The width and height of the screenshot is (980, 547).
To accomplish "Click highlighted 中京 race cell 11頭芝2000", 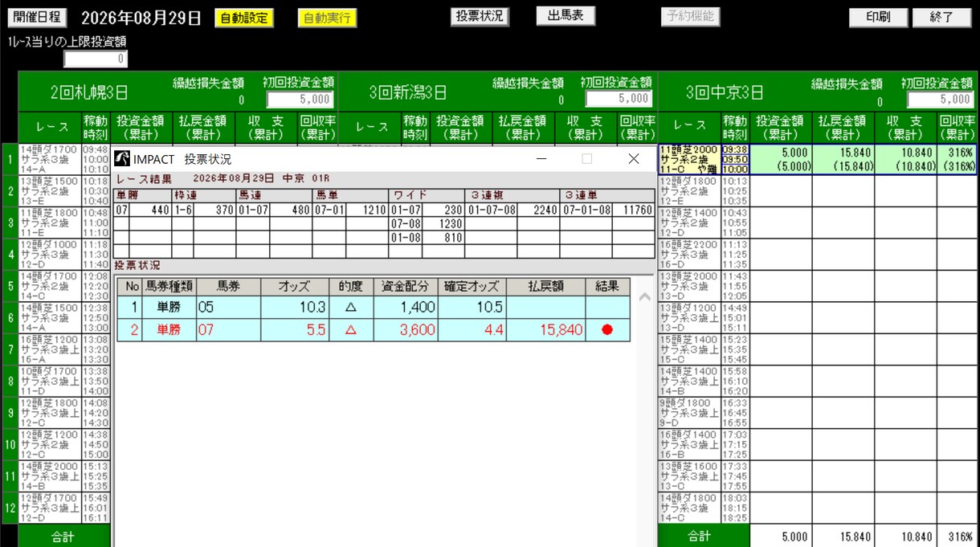I will (x=689, y=159).
